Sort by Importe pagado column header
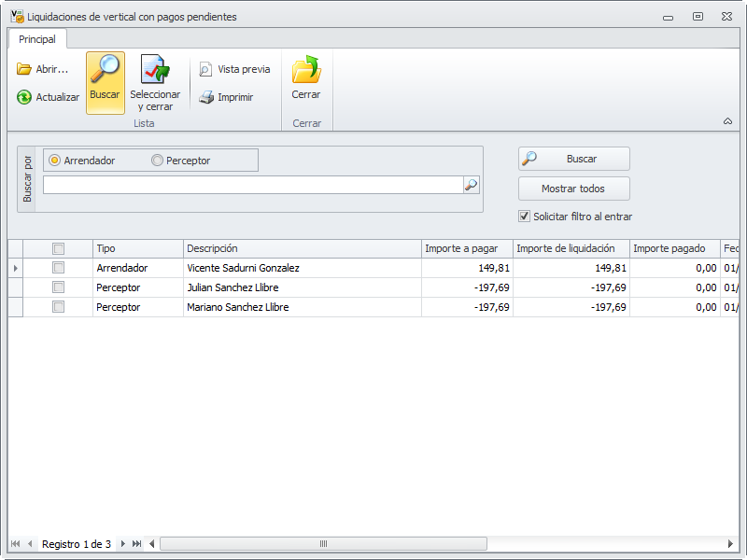 675,248
